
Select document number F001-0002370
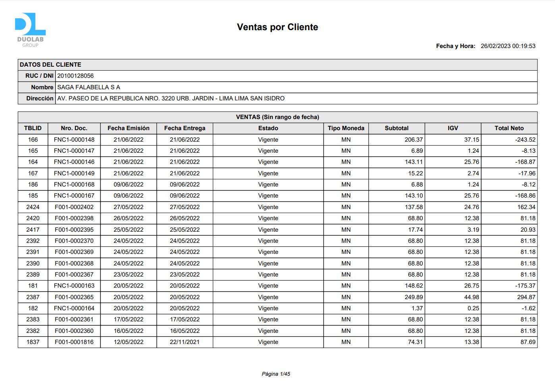point(74,241)
